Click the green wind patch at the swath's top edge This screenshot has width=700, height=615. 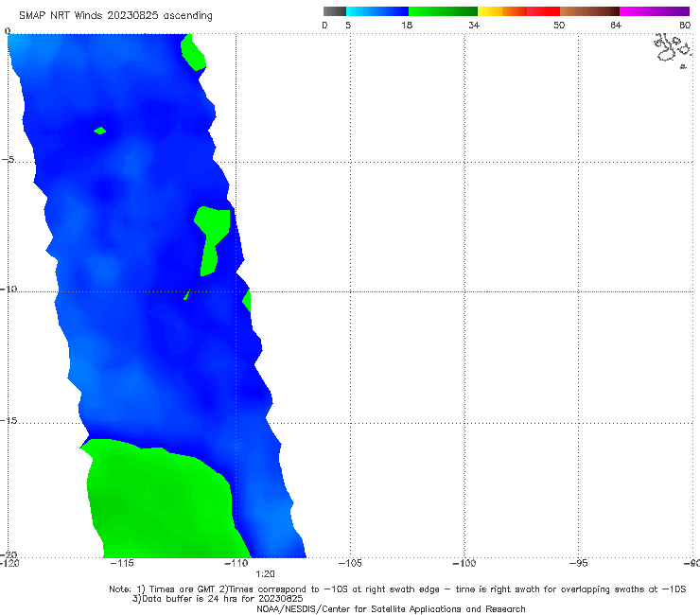193,52
